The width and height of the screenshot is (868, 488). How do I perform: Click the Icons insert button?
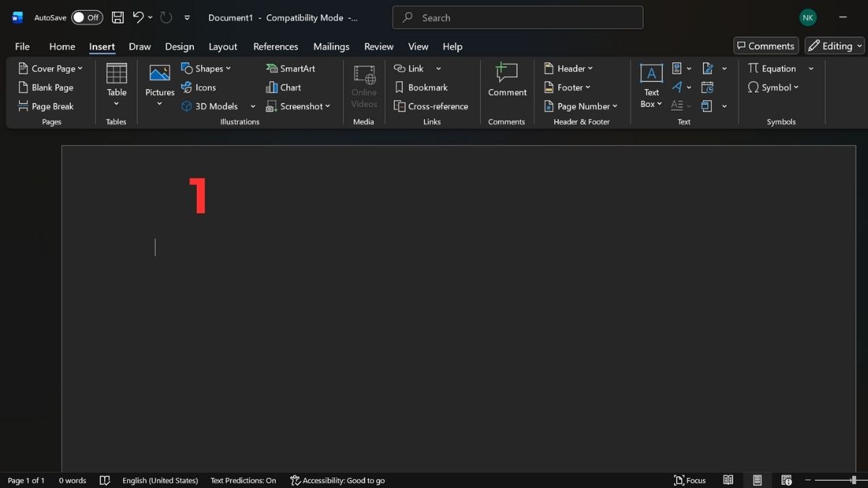click(198, 87)
